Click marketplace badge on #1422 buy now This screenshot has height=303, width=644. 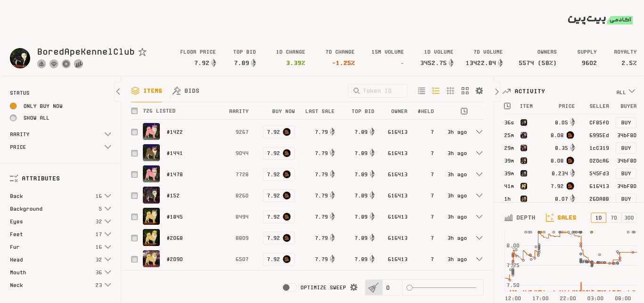point(287,132)
